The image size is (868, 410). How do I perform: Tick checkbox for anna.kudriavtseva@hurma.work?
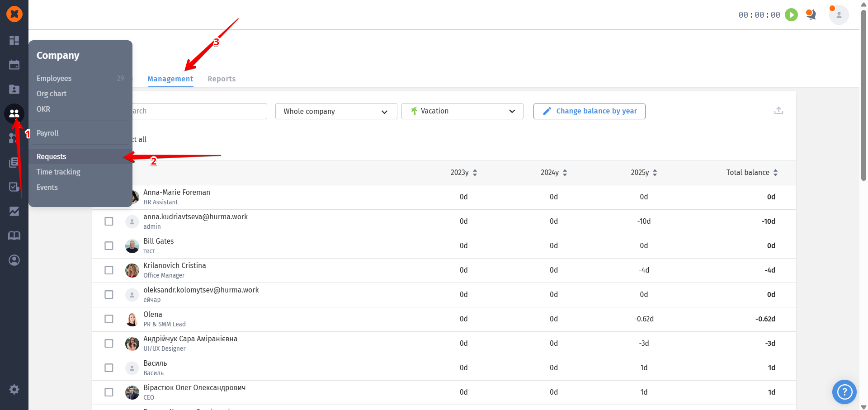(109, 221)
